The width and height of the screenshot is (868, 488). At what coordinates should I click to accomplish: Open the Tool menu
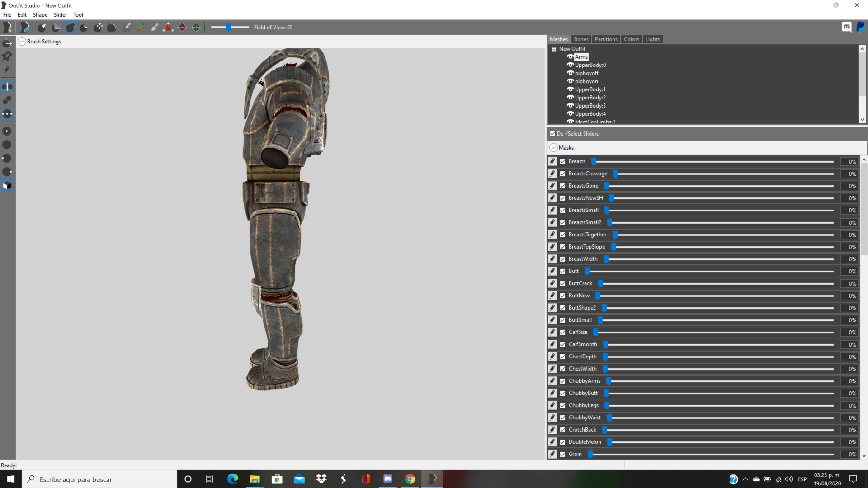pos(78,15)
